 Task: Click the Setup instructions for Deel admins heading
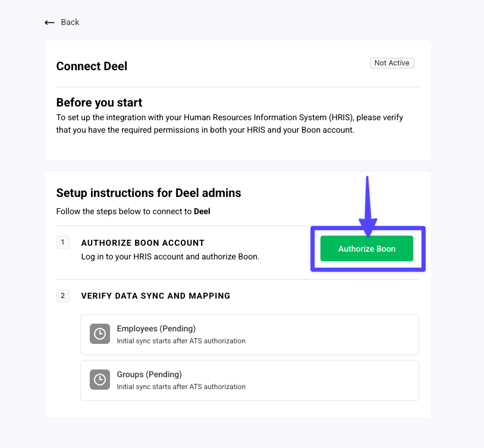(x=149, y=193)
